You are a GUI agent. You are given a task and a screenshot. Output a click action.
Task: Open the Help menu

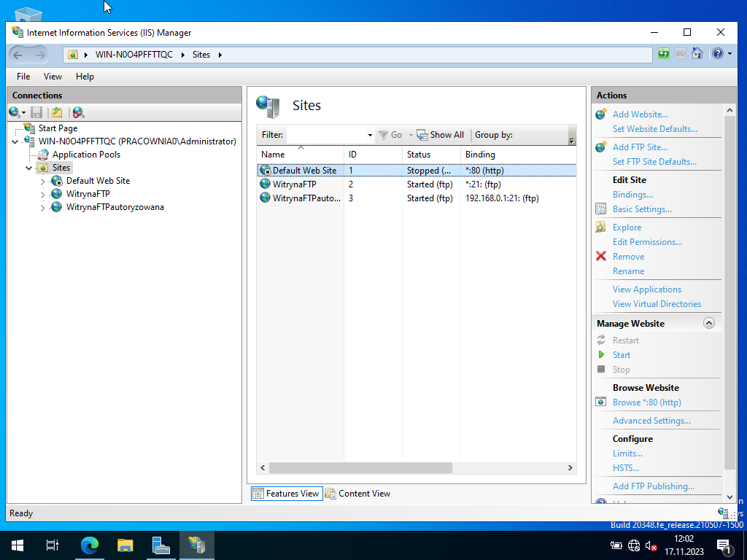(85, 76)
